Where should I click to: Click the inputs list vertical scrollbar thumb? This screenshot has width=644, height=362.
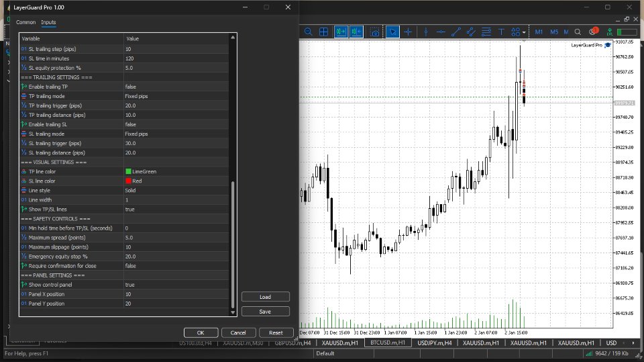click(233, 244)
